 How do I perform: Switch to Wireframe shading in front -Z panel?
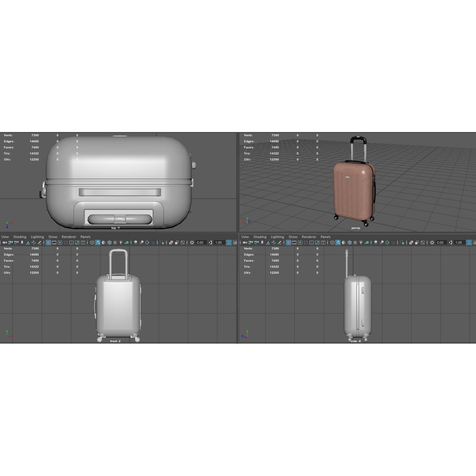pyautogui.click(x=92, y=243)
